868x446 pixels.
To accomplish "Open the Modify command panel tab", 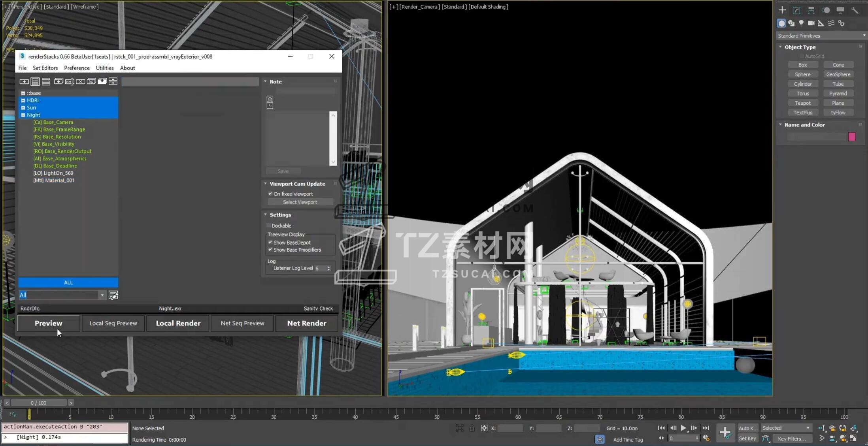I will [x=796, y=10].
